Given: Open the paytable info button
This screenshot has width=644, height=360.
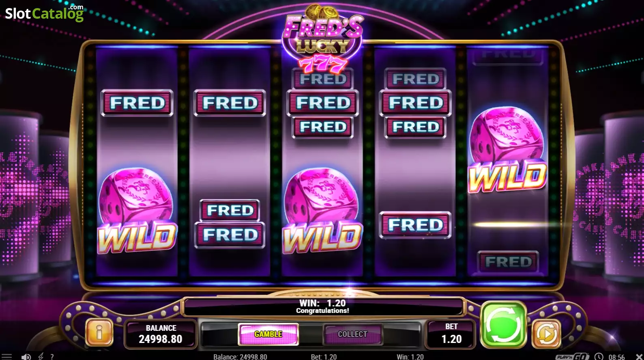Looking at the screenshot, I should tap(99, 332).
